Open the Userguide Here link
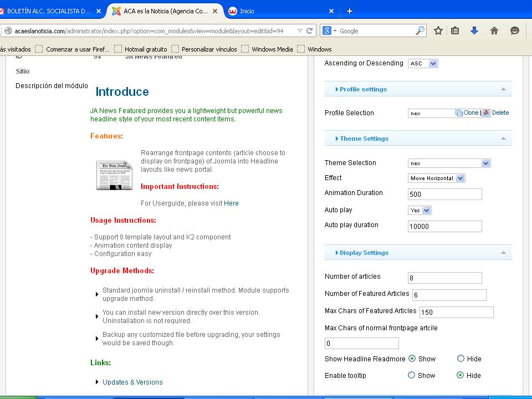Viewport: 532px width, 399px height. (x=231, y=203)
